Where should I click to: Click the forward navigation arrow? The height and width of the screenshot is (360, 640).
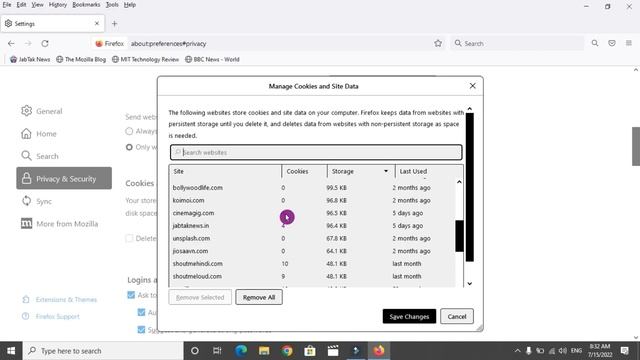point(28,43)
